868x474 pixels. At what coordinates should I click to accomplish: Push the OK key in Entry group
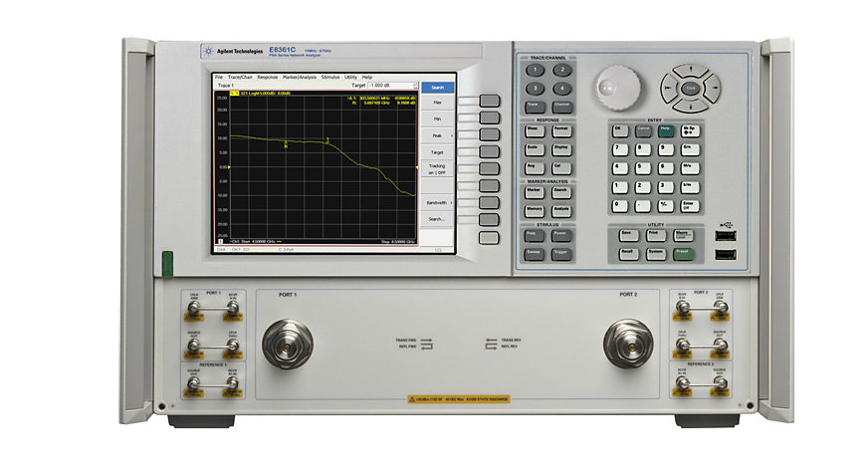click(620, 131)
